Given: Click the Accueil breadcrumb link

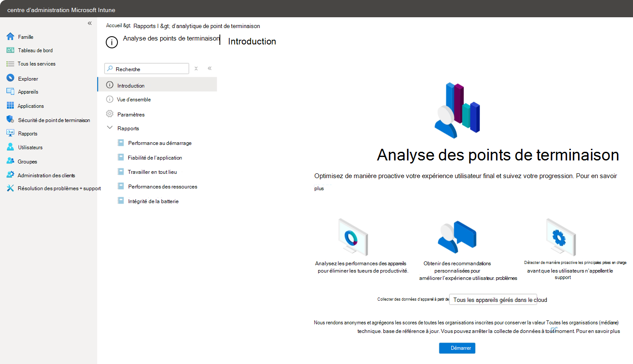Looking at the screenshot, I should tap(114, 26).
